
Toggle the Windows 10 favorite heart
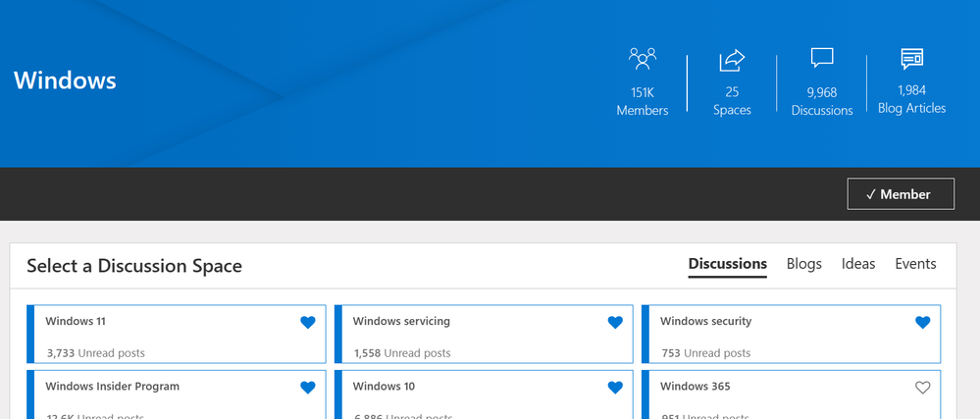(x=616, y=388)
